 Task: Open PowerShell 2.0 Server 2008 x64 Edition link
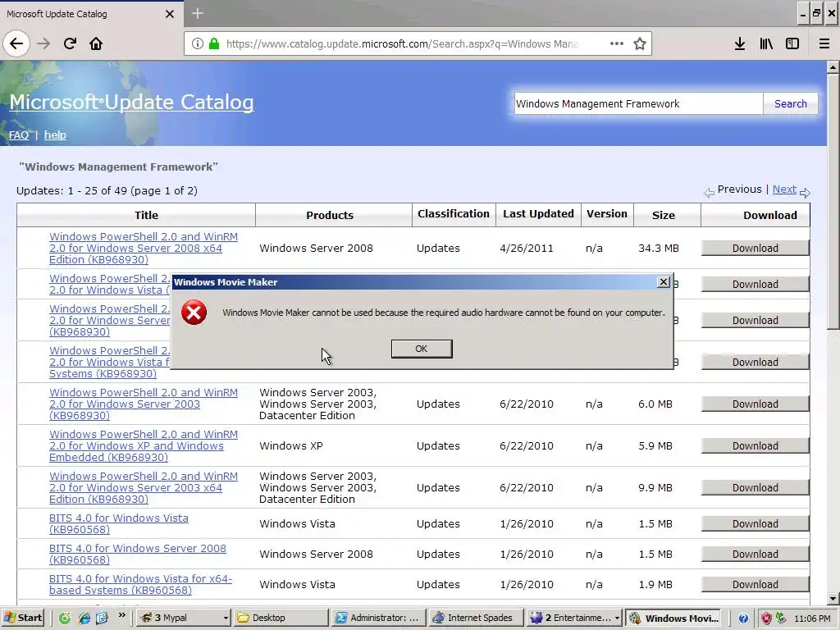coord(143,248)
